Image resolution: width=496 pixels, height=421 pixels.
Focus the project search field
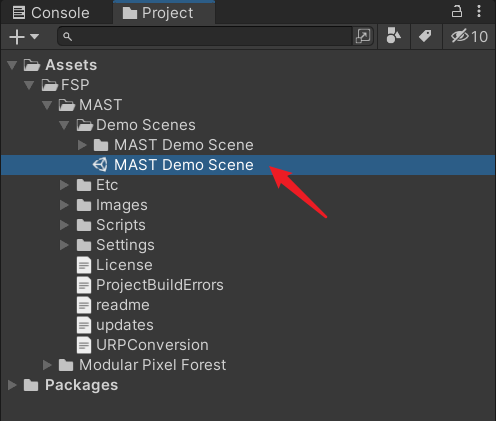[x=205, y=36]
